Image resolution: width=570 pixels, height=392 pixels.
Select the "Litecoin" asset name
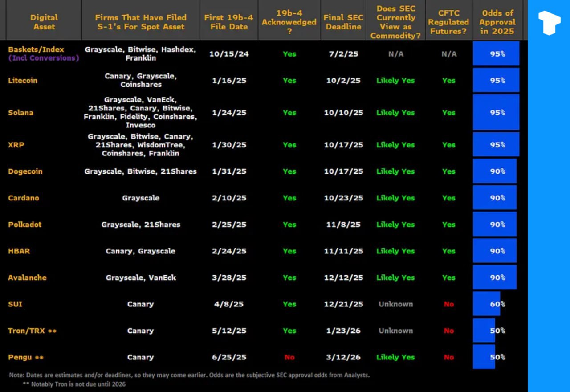[23, 81]
